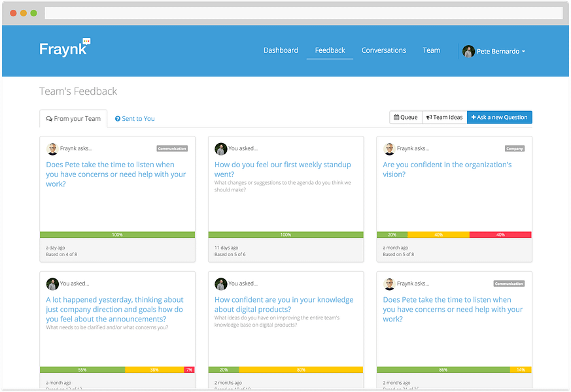Open the Feedback nav item
This screenshot has height=392, width=571.
click(x=330, y=50)
